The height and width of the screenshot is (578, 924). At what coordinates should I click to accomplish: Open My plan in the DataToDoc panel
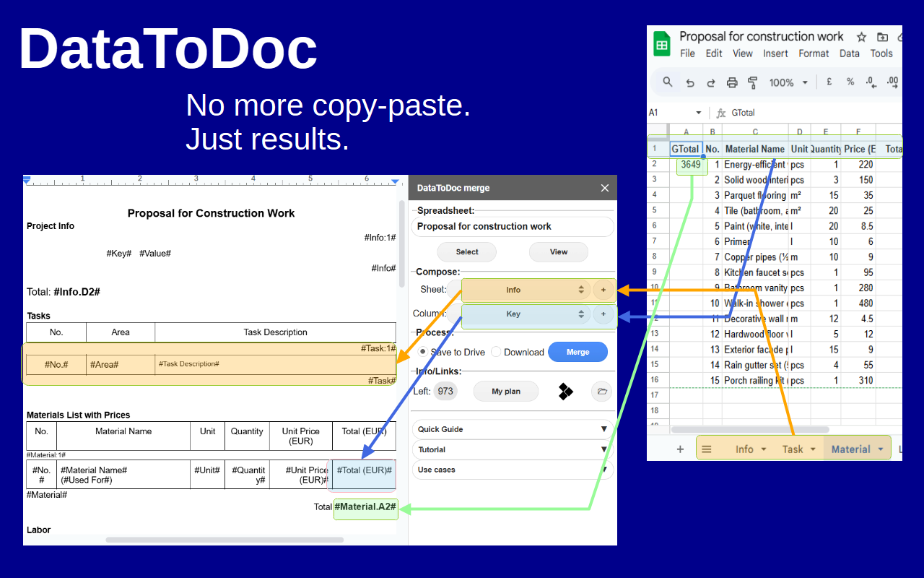(x=505, y=391)
